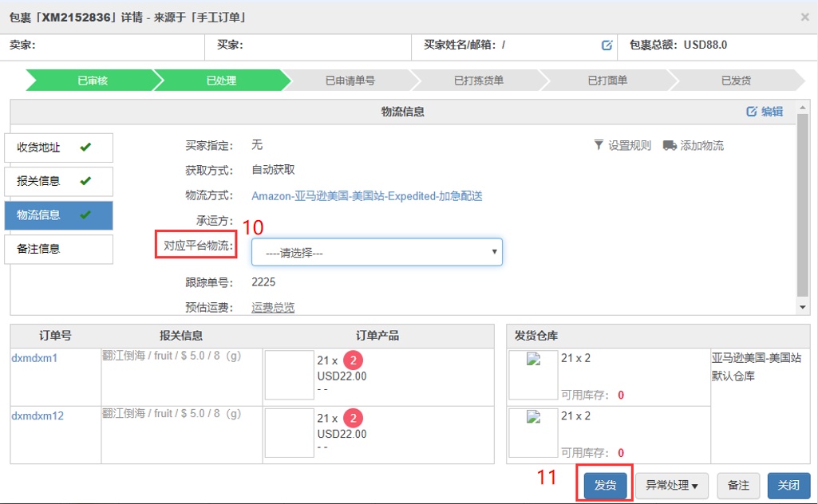The image size is (818, 504).
Task: Close the package details dialog with X
Action: point(804,16)
